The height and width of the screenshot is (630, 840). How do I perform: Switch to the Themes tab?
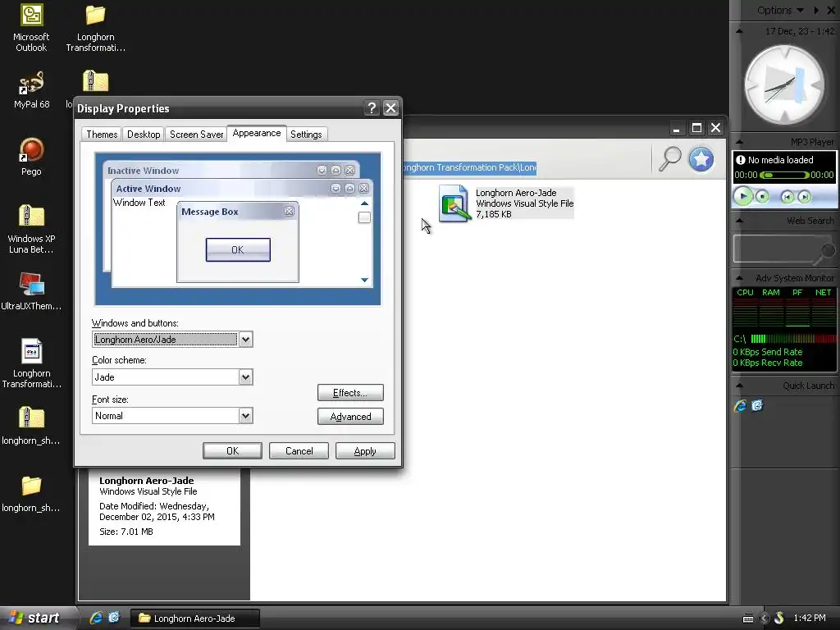102,134
